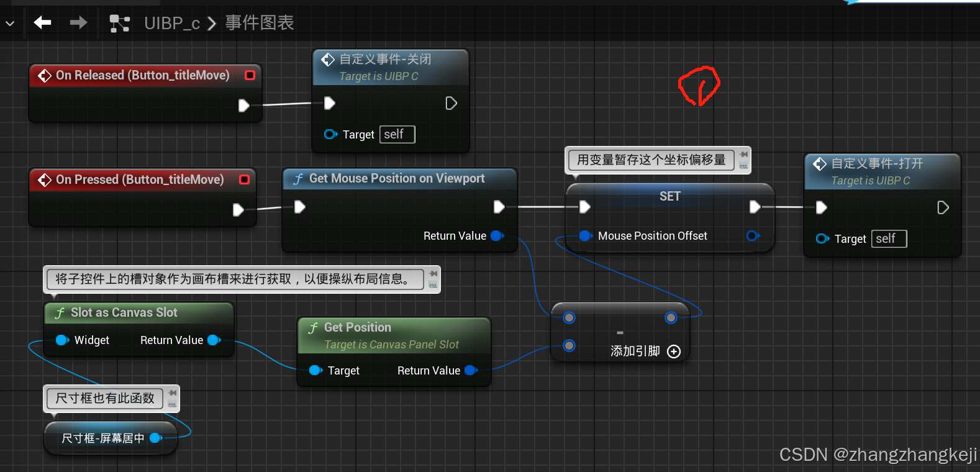This screenshot has width=980, height=472.
Task: Click Get Mouse Position Return Value pin
Action: [497, 236]
